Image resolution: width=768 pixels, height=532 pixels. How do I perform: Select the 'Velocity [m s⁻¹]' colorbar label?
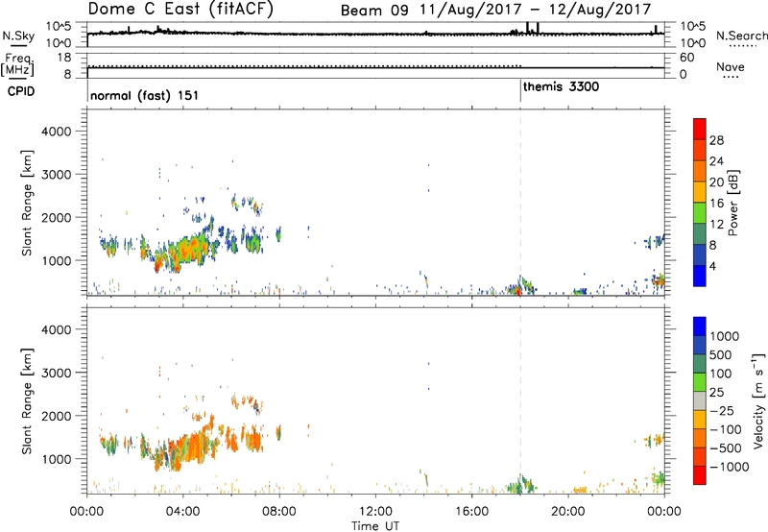(x=758, y=400)
